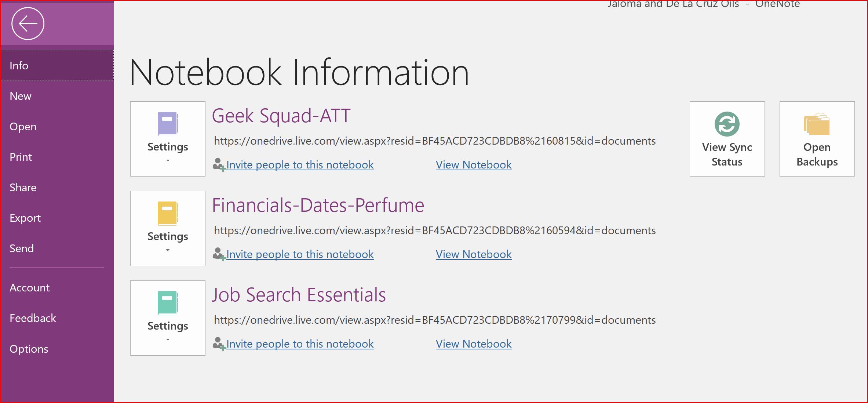Open View Sync Status
The image size is (868, 403).
[726, 139]
